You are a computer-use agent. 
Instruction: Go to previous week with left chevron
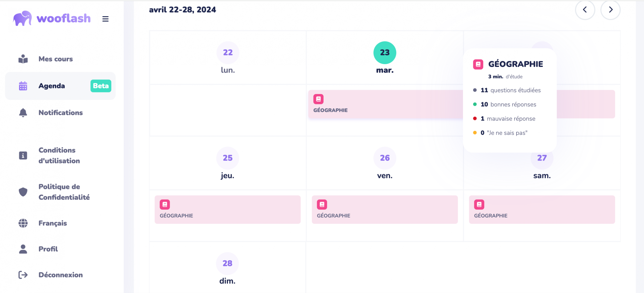click(585, 10)
